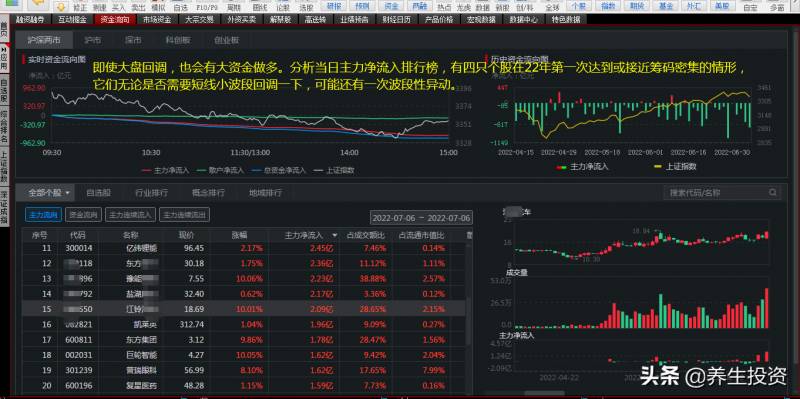The height and width of the screenshot is (399, 800).
Task: Open the 特色数据 tab
Action: pos(565,19)
